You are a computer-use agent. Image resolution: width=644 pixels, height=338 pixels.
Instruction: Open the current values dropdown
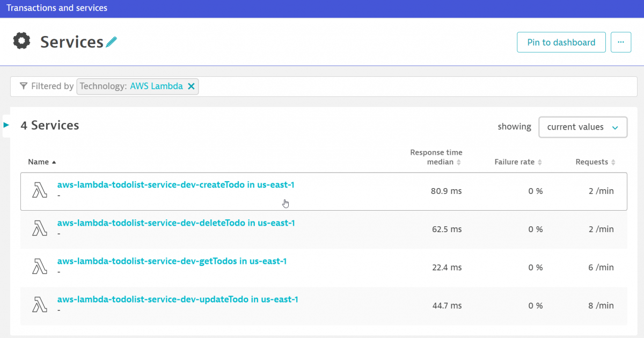tap(583, 127)
